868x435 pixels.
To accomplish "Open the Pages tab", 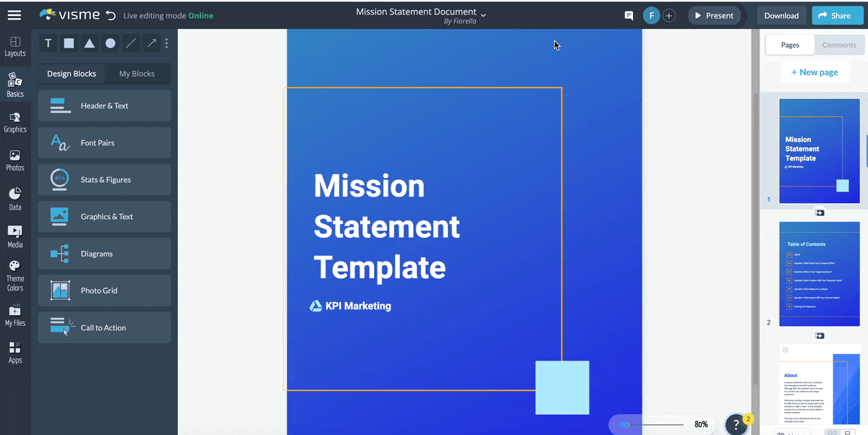I will coord(789,44).
